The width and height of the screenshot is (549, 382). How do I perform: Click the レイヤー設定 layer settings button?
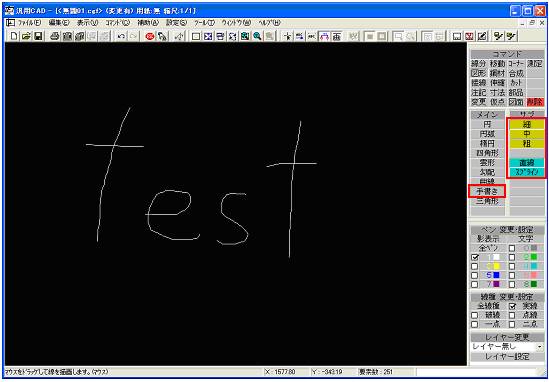(x=506, y=356)
